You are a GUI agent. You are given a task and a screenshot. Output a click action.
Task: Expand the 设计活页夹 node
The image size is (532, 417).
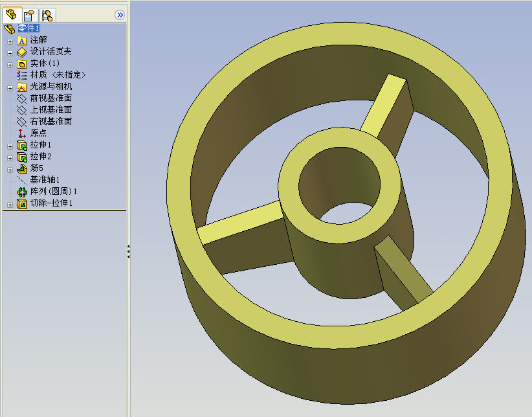click(10, 53)
